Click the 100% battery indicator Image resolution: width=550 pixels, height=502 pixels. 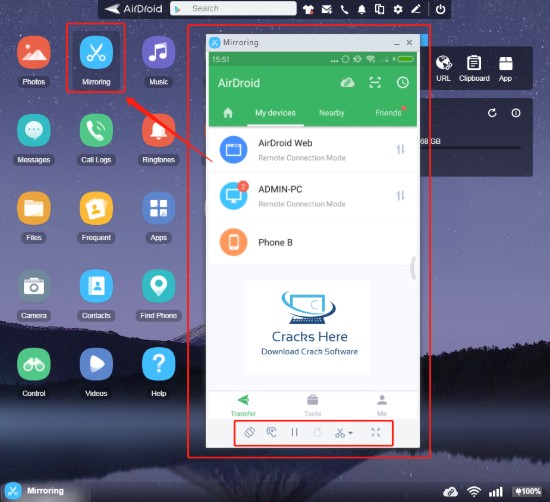[528, 492]
